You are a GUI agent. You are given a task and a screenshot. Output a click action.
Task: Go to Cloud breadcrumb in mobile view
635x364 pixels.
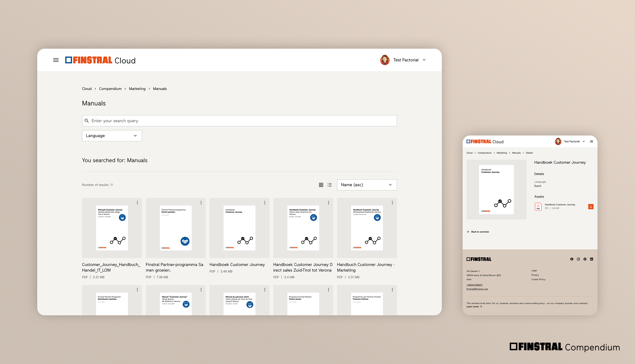(x=469, y=153)
